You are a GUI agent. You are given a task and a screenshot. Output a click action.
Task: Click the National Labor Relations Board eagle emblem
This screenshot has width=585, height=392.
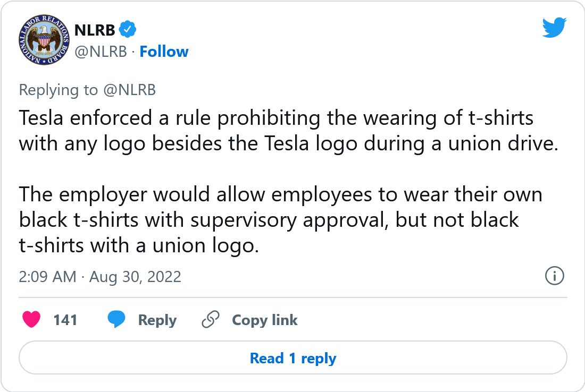[x=44, y=40]
